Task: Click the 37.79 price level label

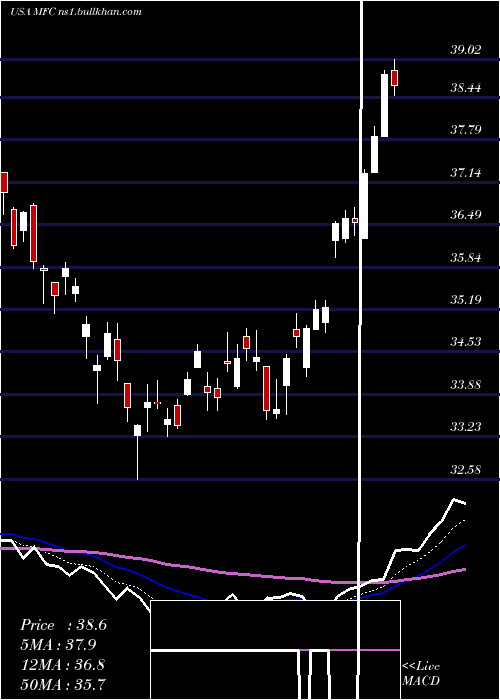Action: pos(466,130)
